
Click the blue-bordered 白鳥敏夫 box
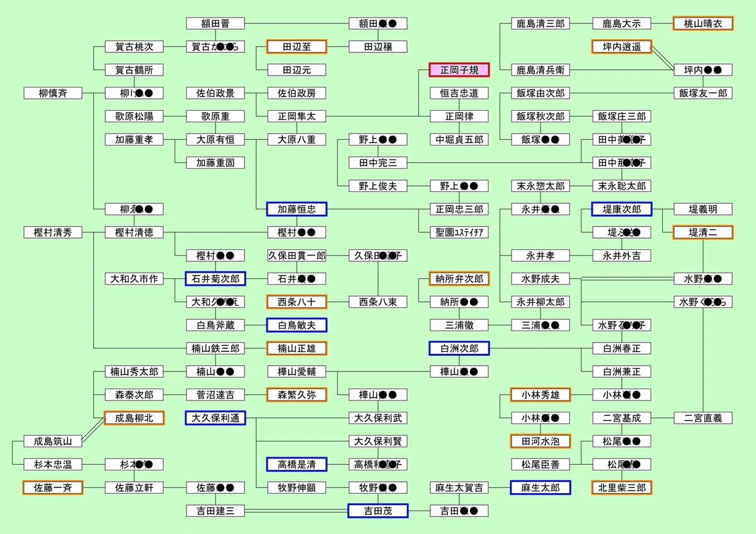[x=297, y=326]
